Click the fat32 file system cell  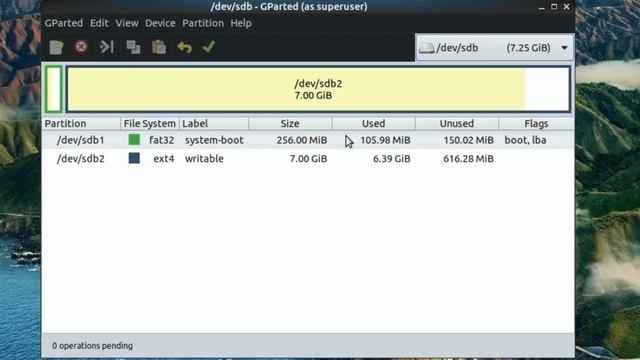tap(162, 140)
